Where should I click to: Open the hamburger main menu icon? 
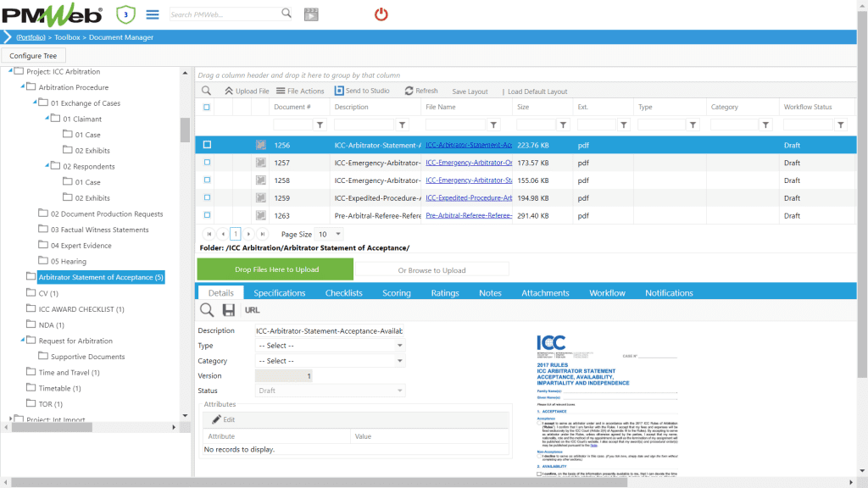click(x=153, y=14)
